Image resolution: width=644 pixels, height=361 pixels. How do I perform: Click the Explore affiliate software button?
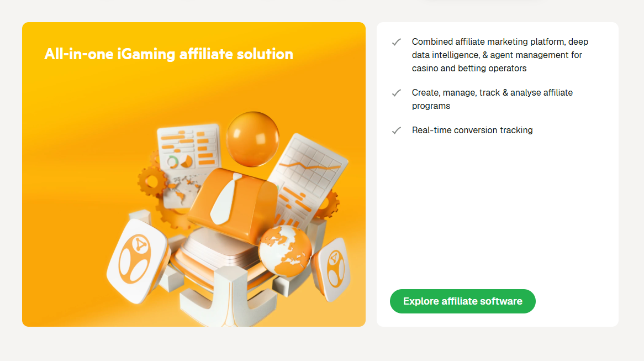pyautogui.click(x=462, y=301)
